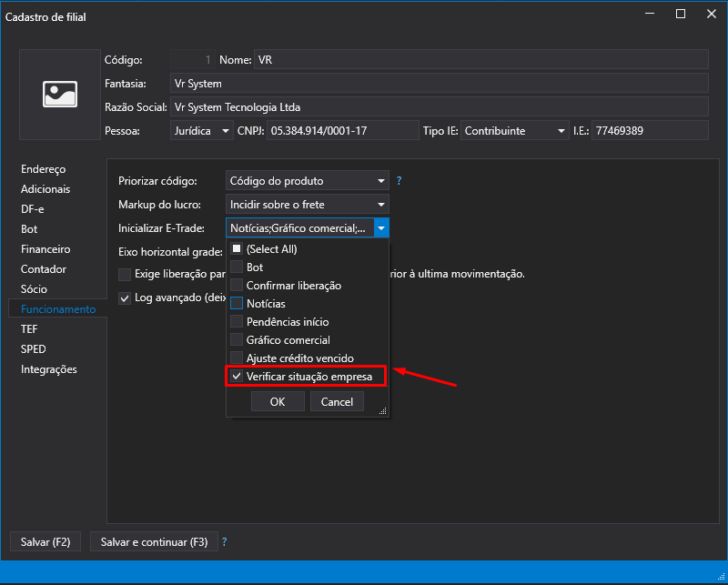Disable Log avançado checkbox
This screenshot has height=585, width=728.
(126, 298)
